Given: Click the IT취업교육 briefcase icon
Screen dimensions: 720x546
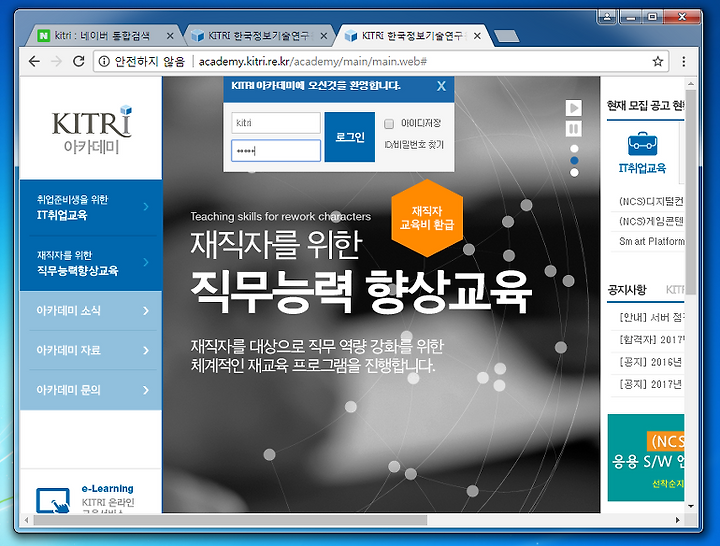Looking at the screenshot, I should (x=642, y=144).
